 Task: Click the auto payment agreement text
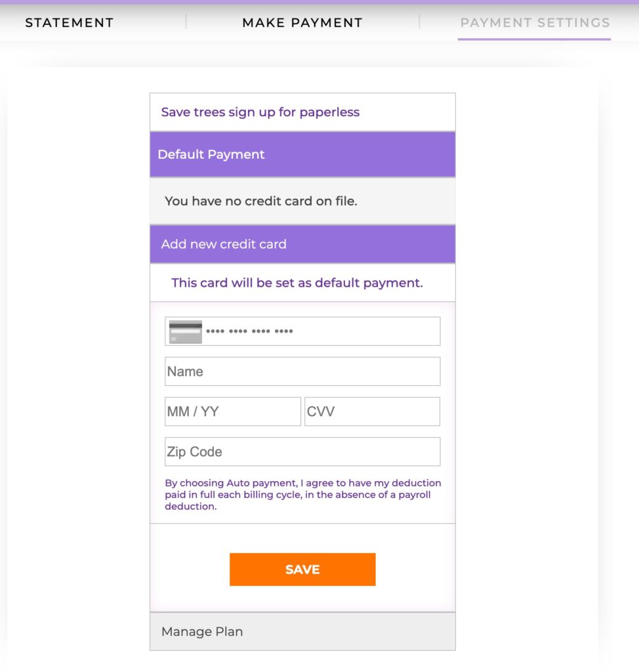click(302, 494)
